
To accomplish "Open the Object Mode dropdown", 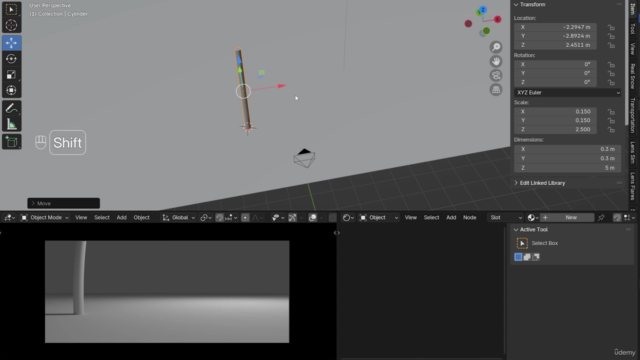I will tap(44, 218).
